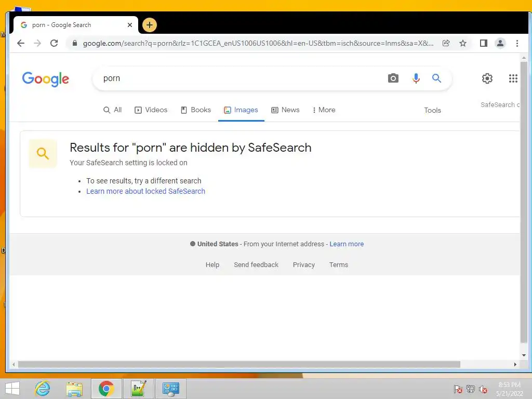Open Chrome side panel
The width and height of the screenshot is (532, 399).
point(484,43)
